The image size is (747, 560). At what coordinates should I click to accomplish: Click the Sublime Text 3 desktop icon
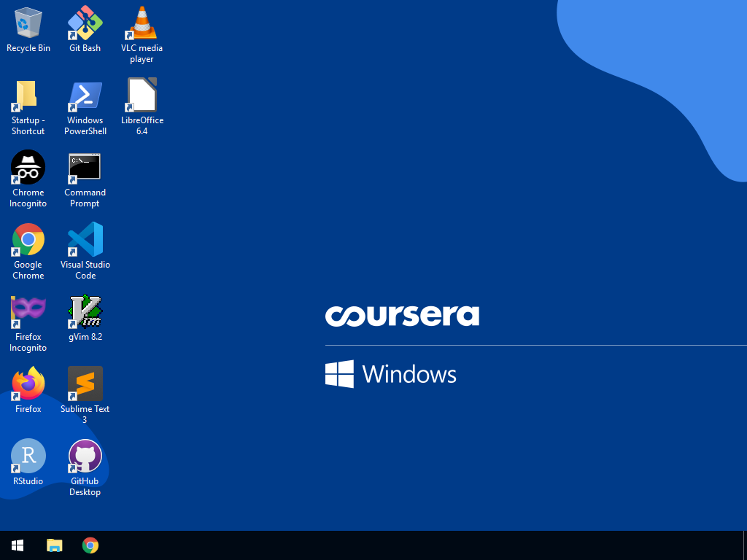[x=85, y=384]
